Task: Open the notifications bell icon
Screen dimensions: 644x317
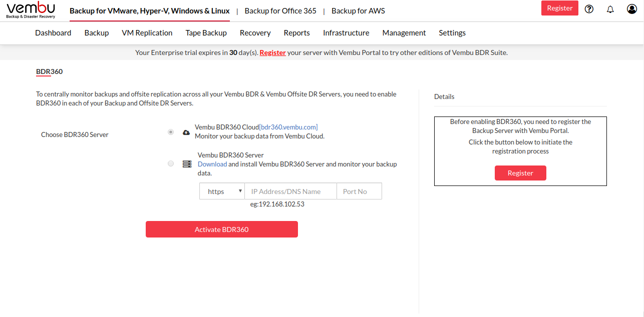Action: tap(610, 9)
